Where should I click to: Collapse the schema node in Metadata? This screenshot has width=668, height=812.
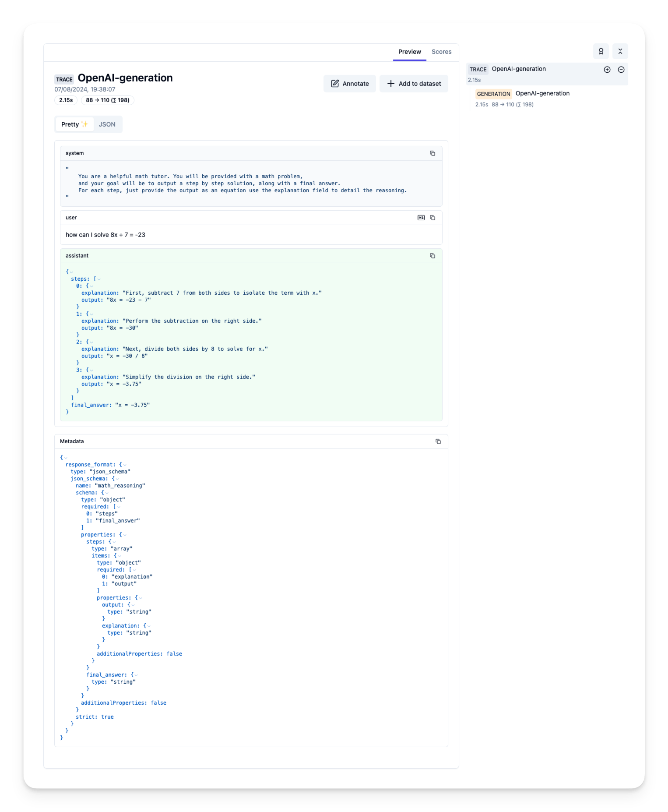pyautogui.click(x=106, y=493)
